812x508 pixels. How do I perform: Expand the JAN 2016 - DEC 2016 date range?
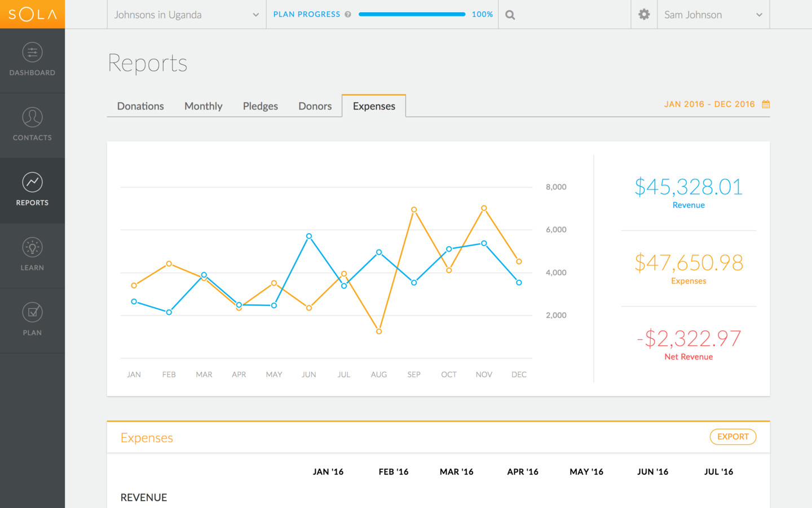pos(709,104)
